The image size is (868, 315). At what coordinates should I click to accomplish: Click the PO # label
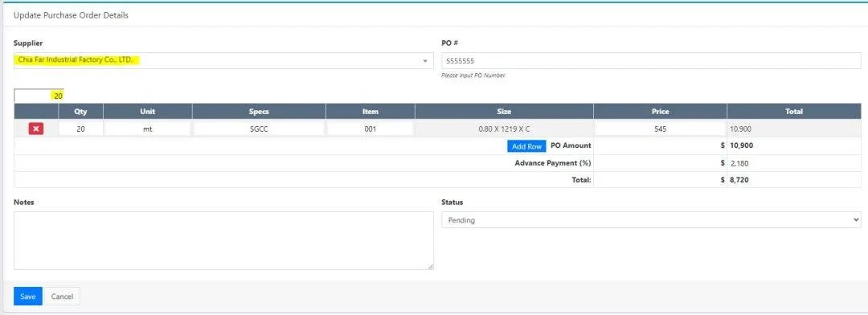point(449,43)
